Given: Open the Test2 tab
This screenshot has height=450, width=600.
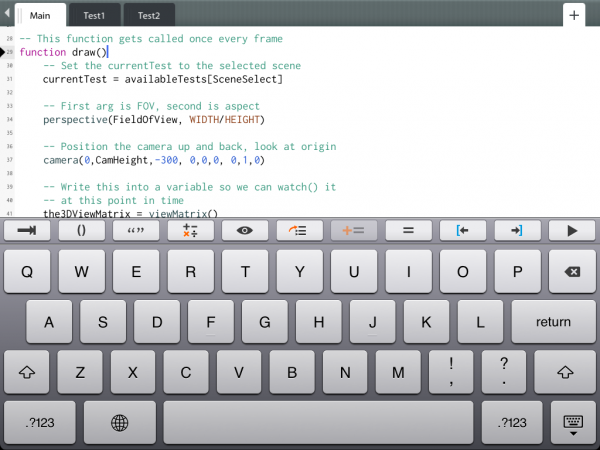Looking at the screenshot, I should [x=150, y=16].
